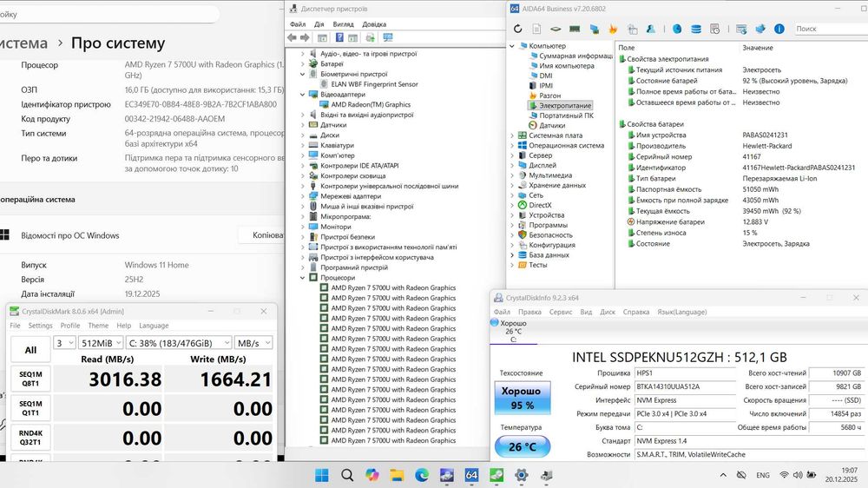
Task: Open the AIDA64 report page icon
Action: 536,29
